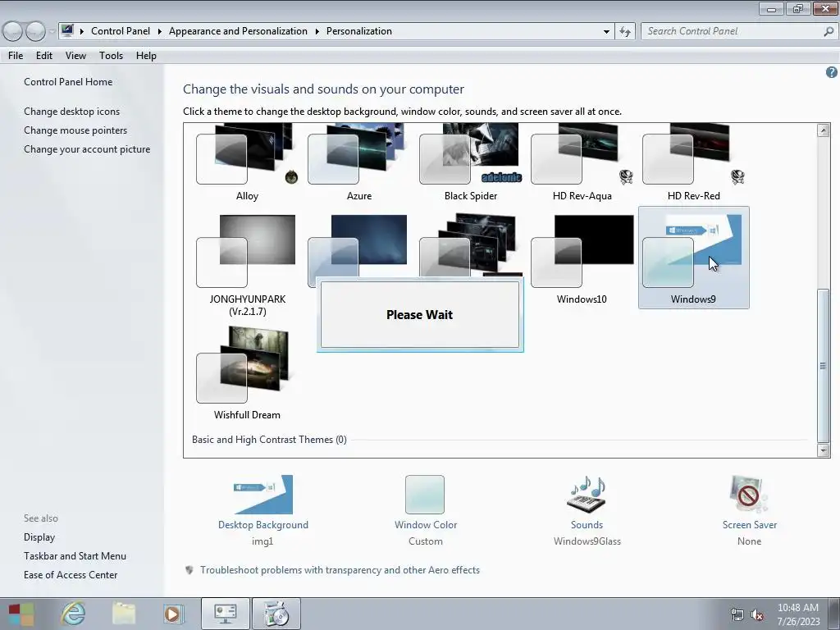
Task: Select the Azure theme
Action: click(x=358, y=163)
